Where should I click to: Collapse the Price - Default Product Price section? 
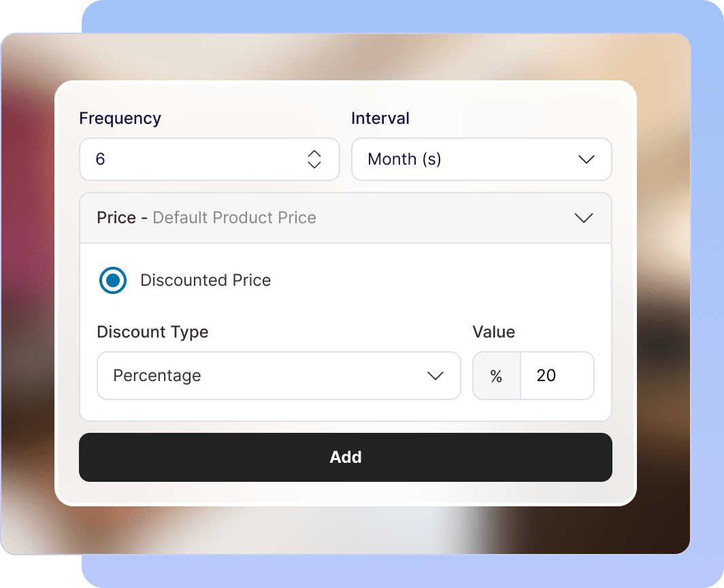(346, 218)
